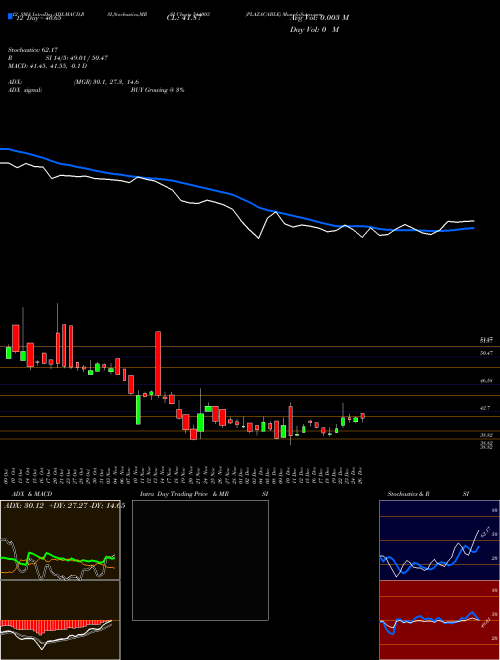Select the 'Stochastics: 62.17' value line

tap(32, 51)
